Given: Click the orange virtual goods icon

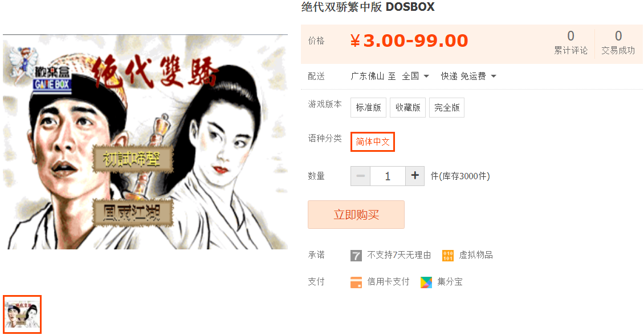Looking at the screenshot, I should [448, 256].
